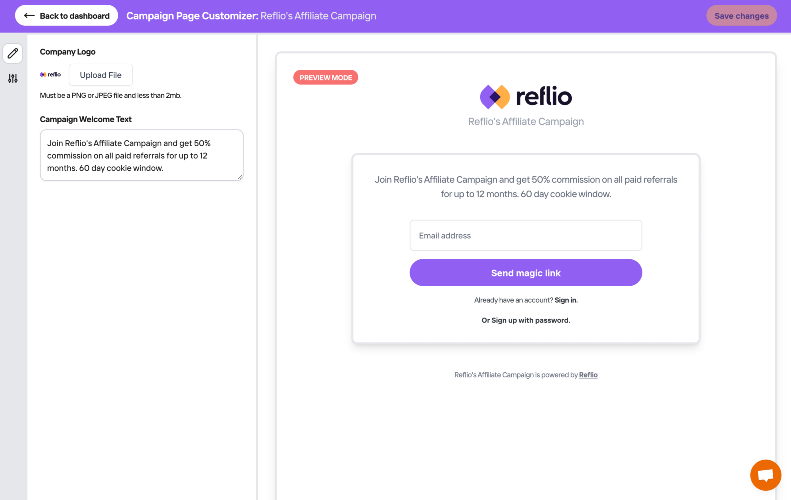Open the orange chat support widget
791x500 pixels.
tap(765, 475)
